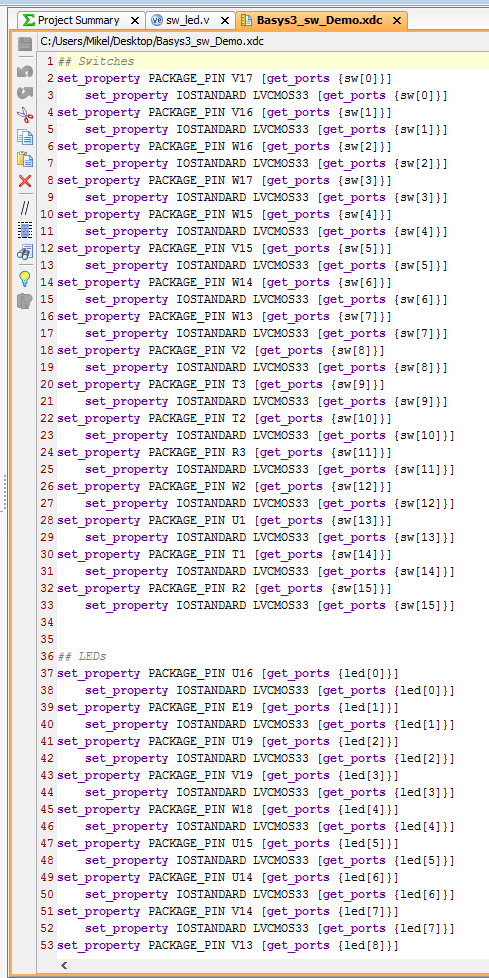489x978 pixels.
Task: Click the gray icon below the light bulb
Action: [x=24, y=301]
